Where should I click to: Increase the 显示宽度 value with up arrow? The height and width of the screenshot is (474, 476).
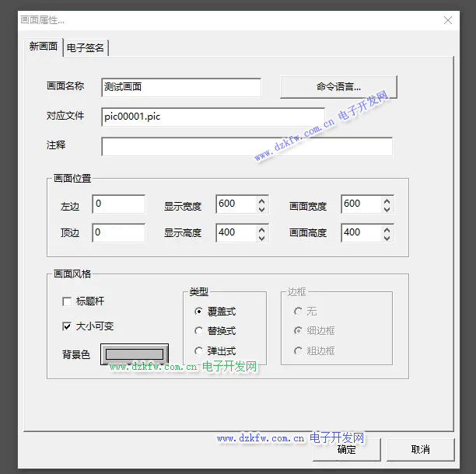261,200
